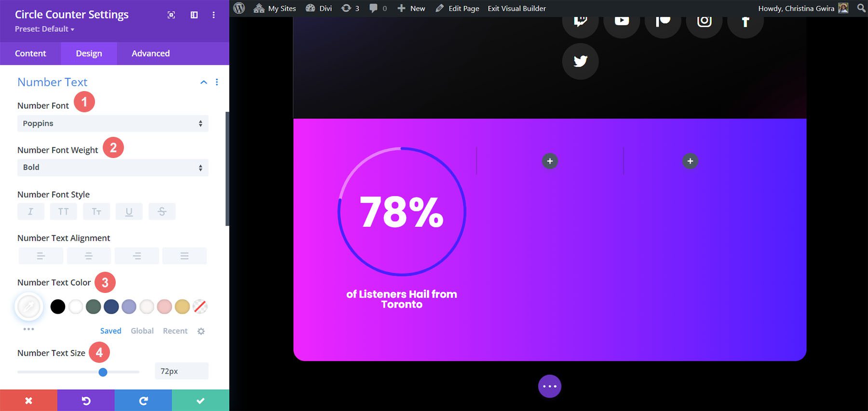The width and height of the screenshot is (868, 411).
Task: Open My Sites in admin bar
Action: point(275,8)
